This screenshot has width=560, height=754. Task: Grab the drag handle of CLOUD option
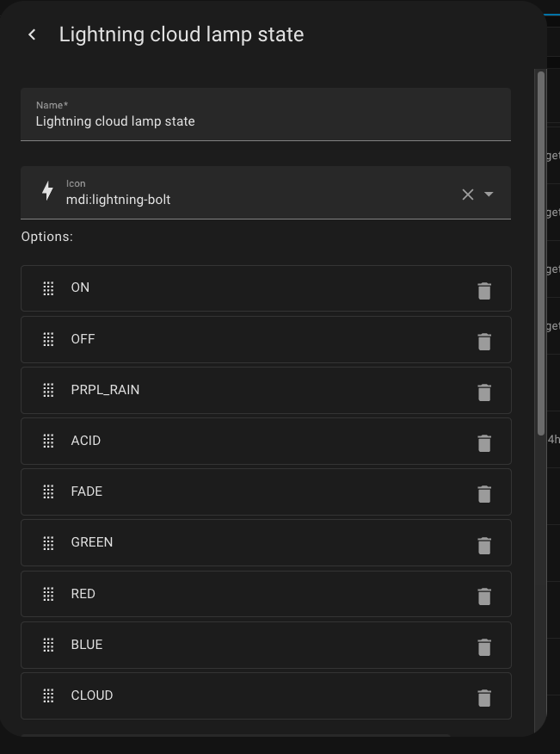[48, 695]
